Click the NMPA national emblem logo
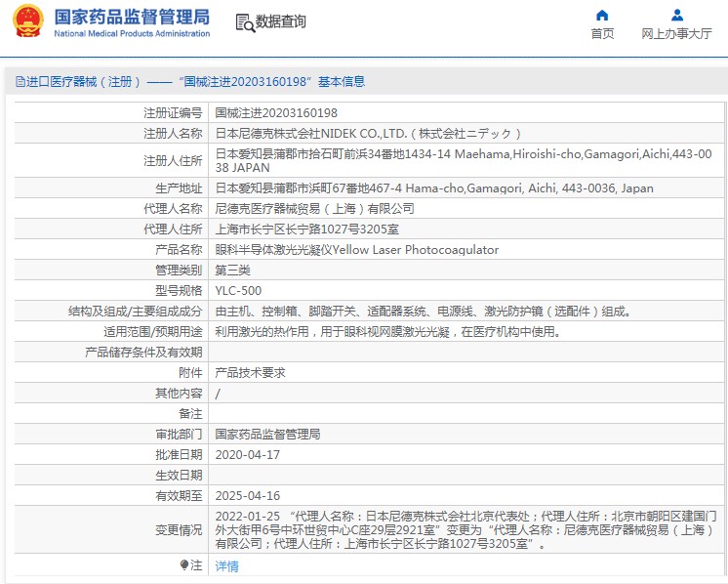Viewport: 728px width, 584px height. click(x=27, y=21)
